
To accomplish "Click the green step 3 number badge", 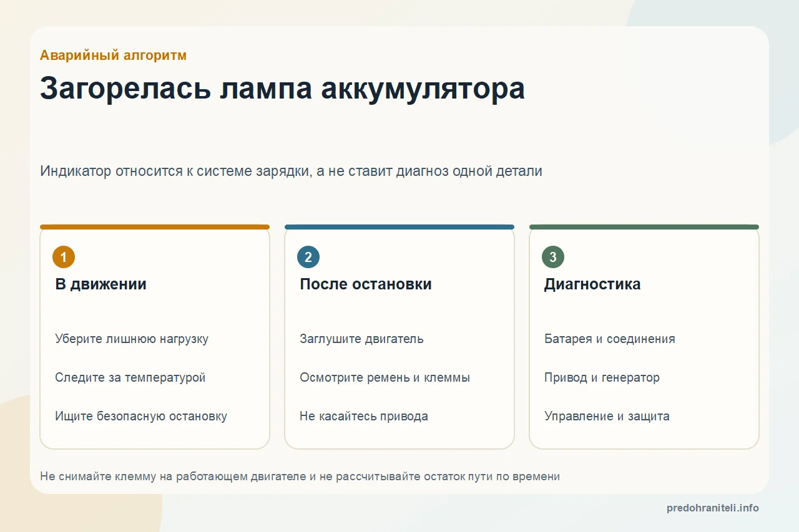I will tap(553, 257).
